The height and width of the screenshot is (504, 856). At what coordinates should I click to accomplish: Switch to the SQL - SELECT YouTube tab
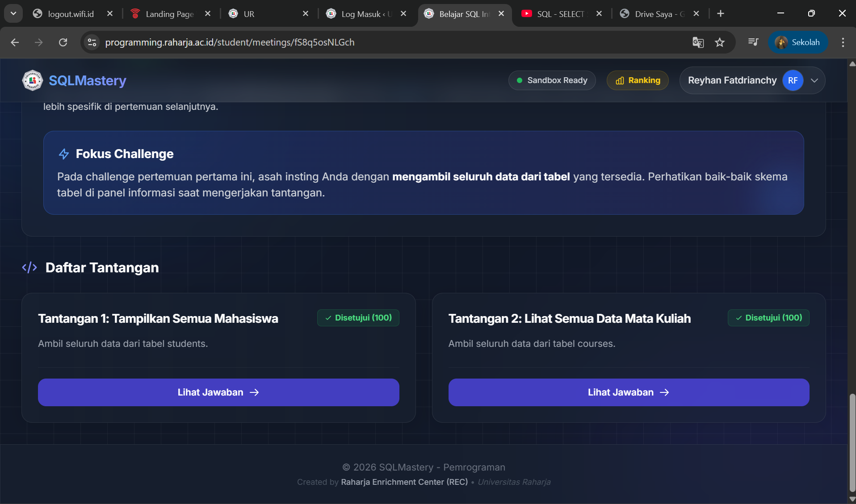(560, 14)
